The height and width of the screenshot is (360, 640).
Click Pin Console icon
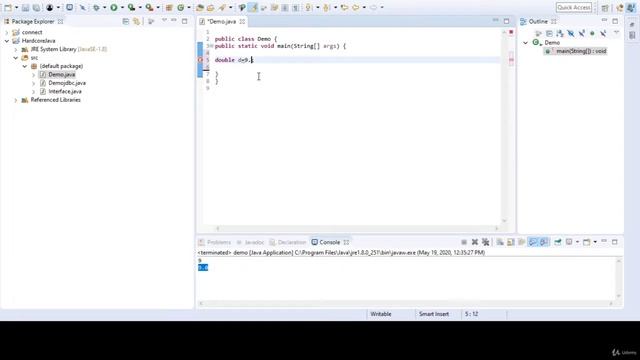[x=558, y=242]
